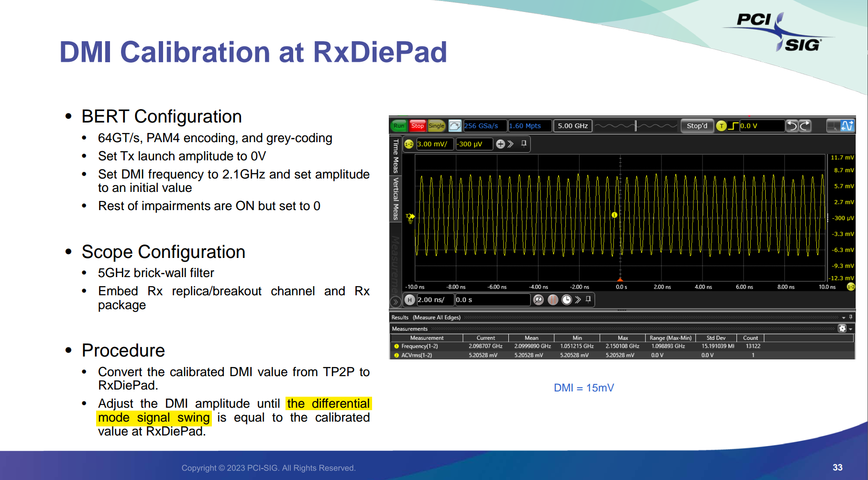Click the yellow T trigger icon
This screenshot has width=868, height=480.
(721, 126)
